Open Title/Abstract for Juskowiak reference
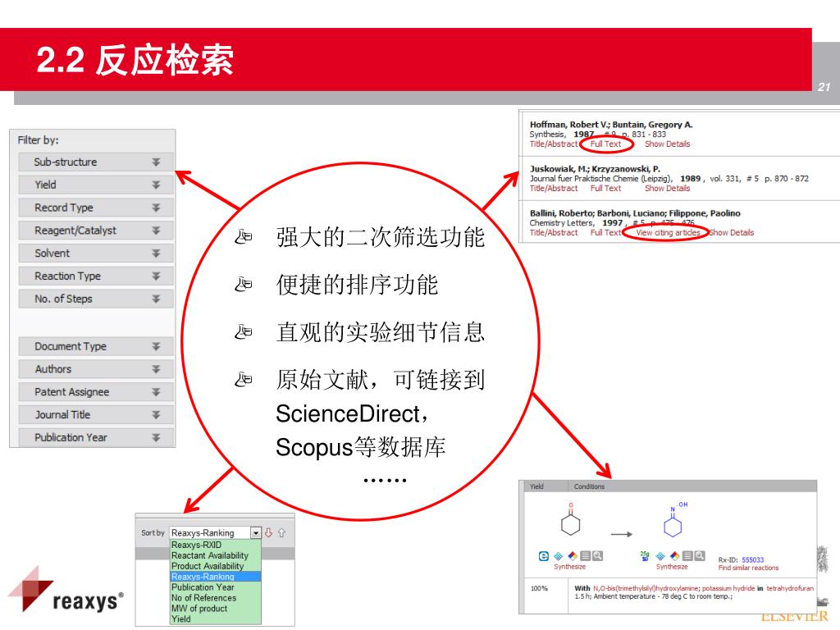 pos(554,188)
